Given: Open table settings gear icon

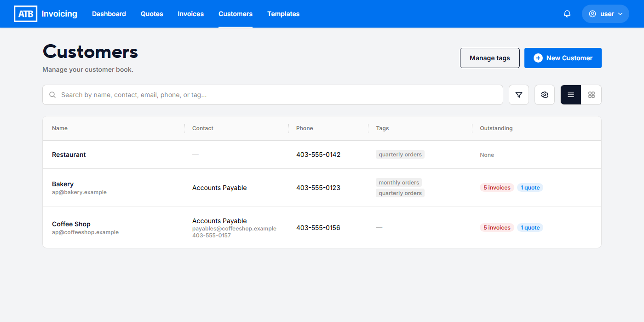Looking at the screenshot, I should point(545,95).
